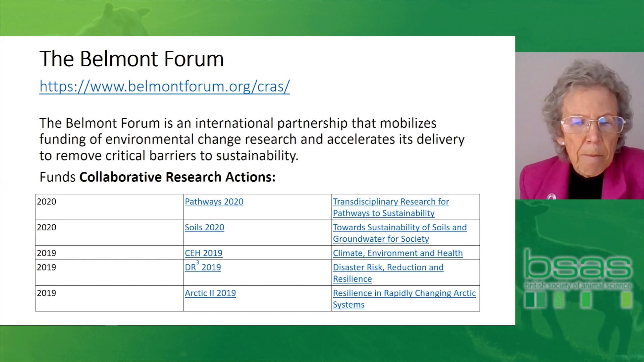Open Climate, Environment and Health link
The image size is (644, 362).
point(397,253)
